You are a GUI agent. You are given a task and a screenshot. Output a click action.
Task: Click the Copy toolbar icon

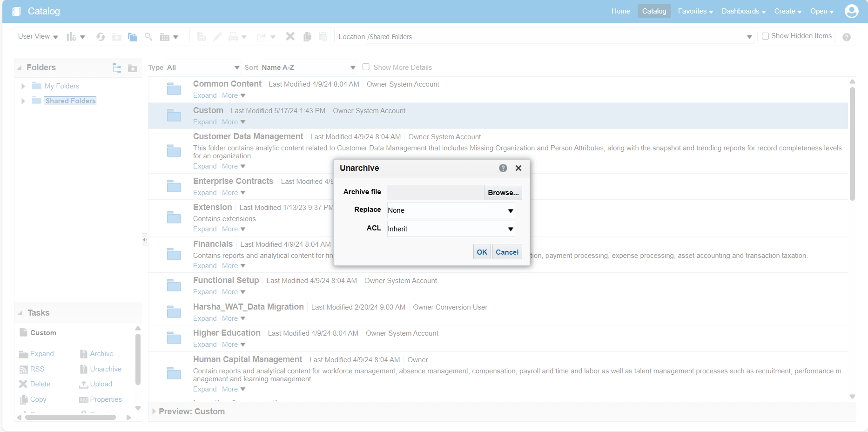[307, 37]
